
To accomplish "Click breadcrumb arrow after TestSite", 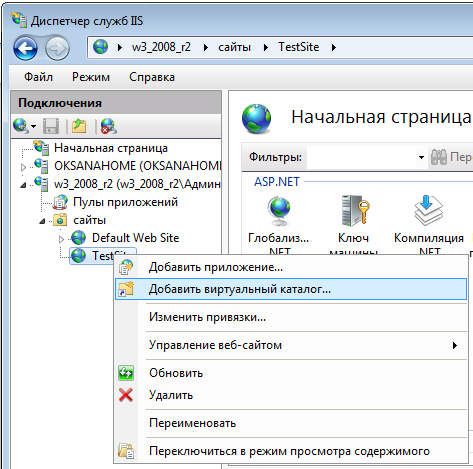I will [333, 48].
